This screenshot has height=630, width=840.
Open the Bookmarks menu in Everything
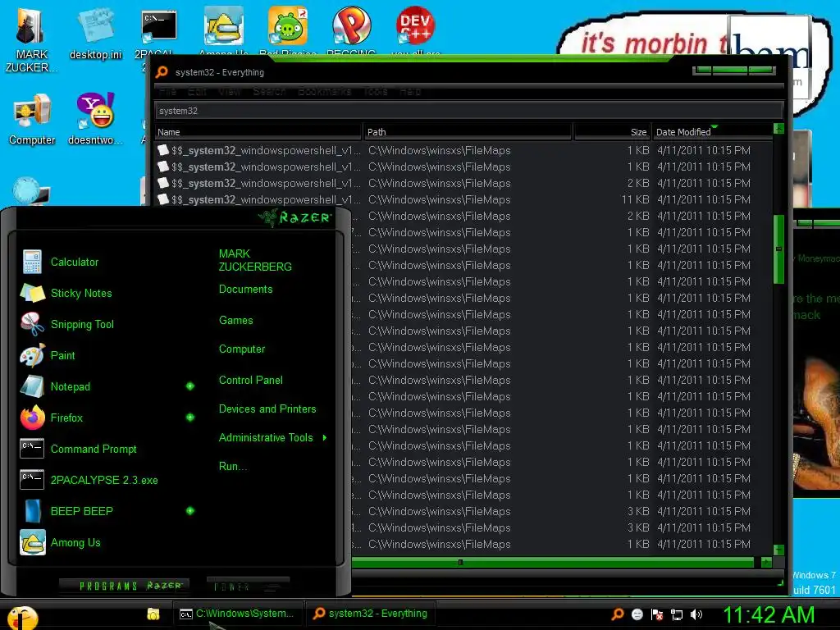tap(324, 92)
